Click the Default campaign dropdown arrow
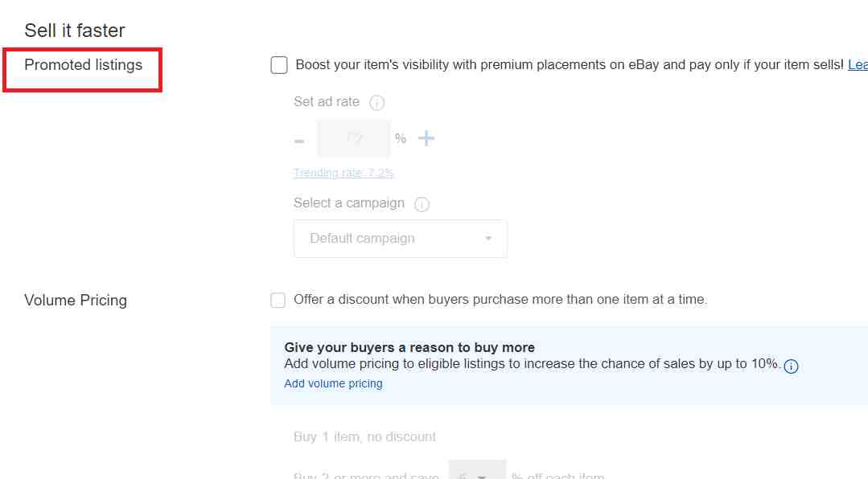 pos(488,239)
